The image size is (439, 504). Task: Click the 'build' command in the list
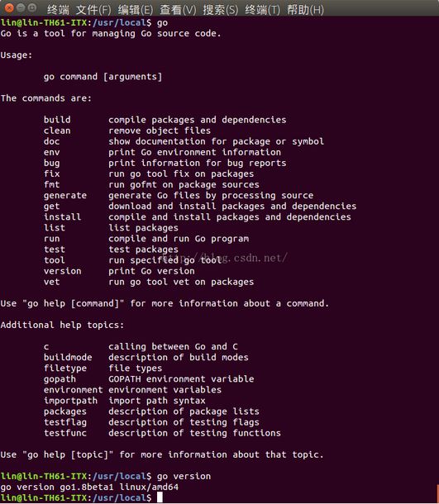57,120
